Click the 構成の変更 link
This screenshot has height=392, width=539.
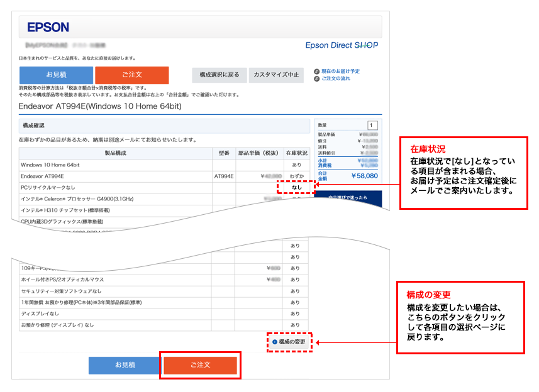click(x=292, y=342)
